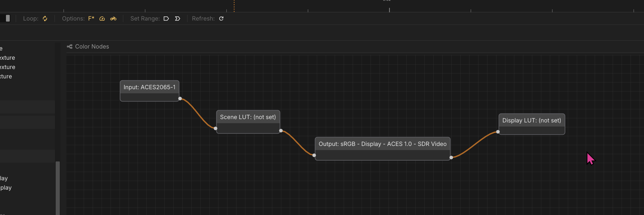
Task: Click the Refresh circular arrow icon
Action: click(221, 19)
